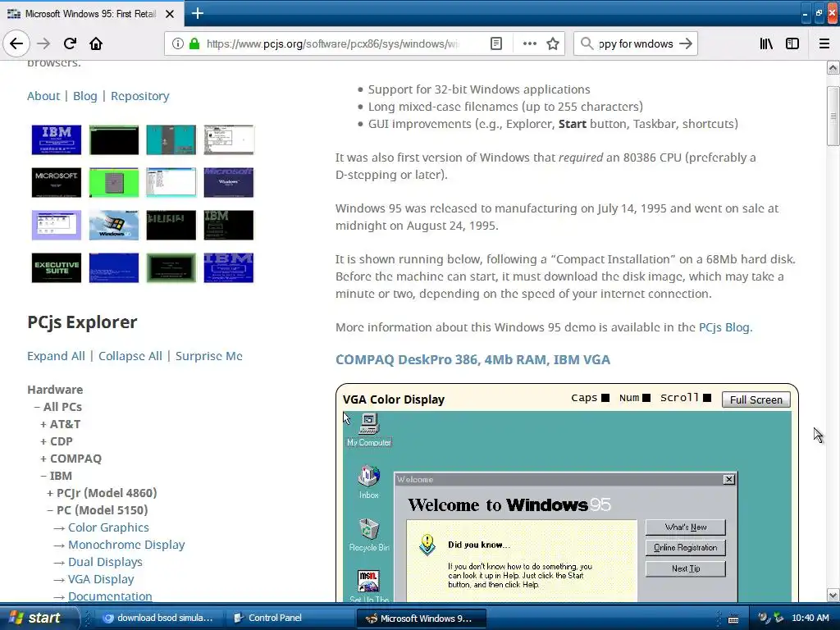This screenshot has width=840, height=630.
Task: Select the Recycle Bin desktop icon
Action: (x=369, y=535)
